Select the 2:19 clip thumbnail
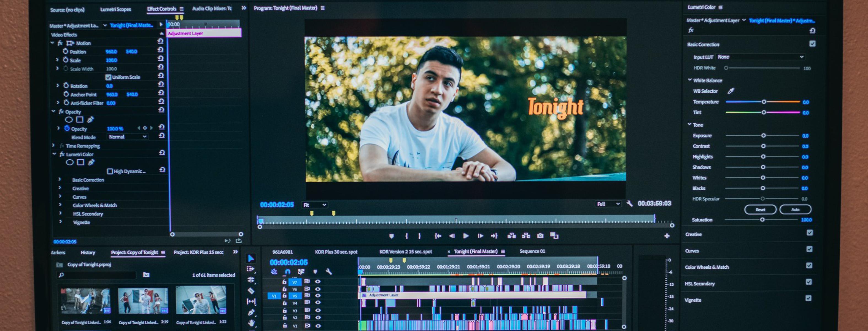The width and height of the screenshot is (868, 331). (x=143, y=301)
